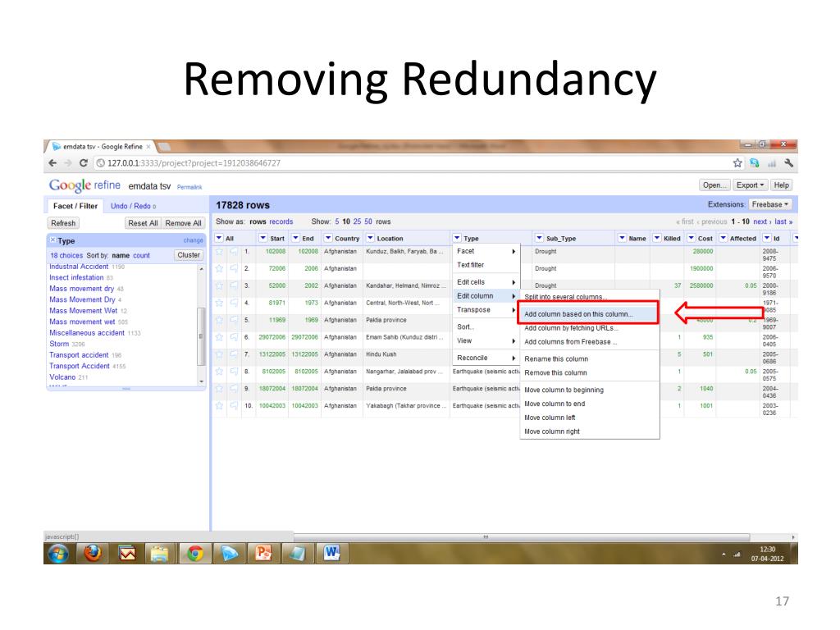Expand the Freebase extensions dropdown
840x630 pixels.
(769, 204)
